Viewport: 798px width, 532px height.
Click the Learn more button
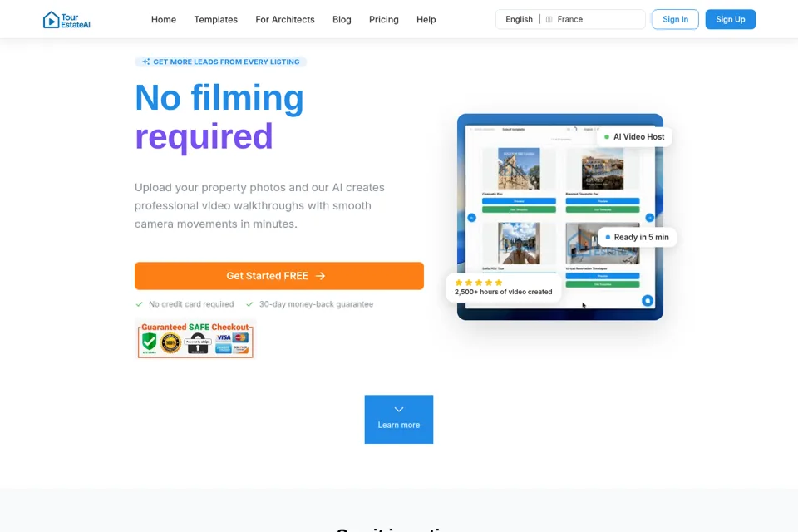(x=398, y=420)
